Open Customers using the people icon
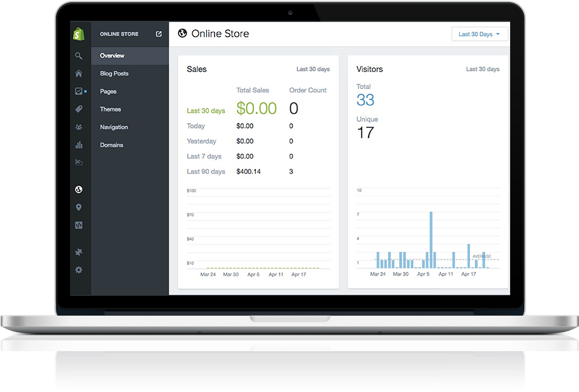This screenshot has height=392, width=579. (79, 127)
